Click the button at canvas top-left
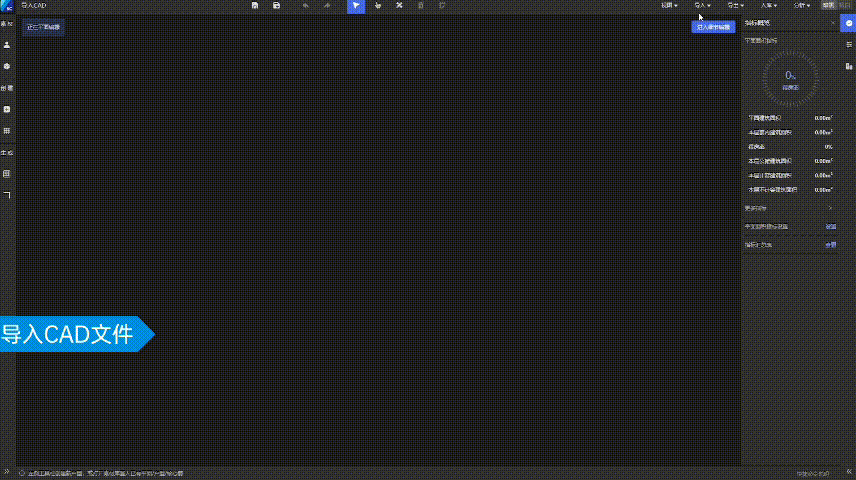856x480 pixels. [43, 27]
